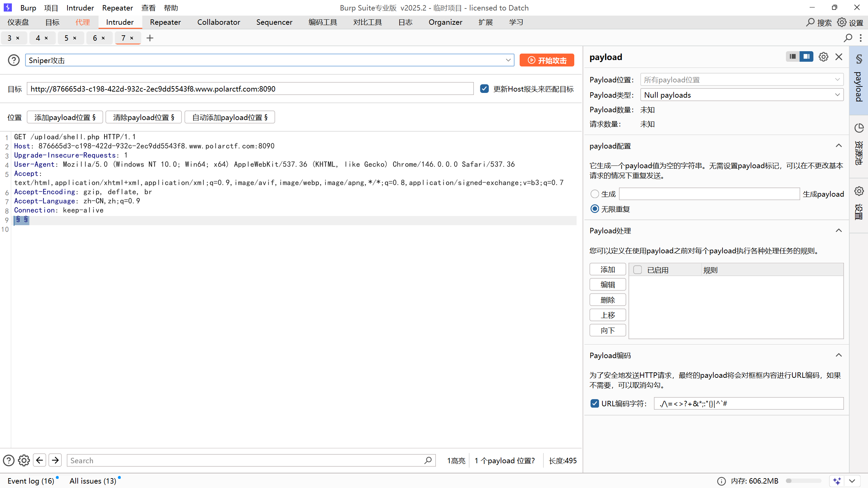This screenshot has width=868, height=488.
Task: Open the editor settings gear at the bottom
Action: click(24, 460)
